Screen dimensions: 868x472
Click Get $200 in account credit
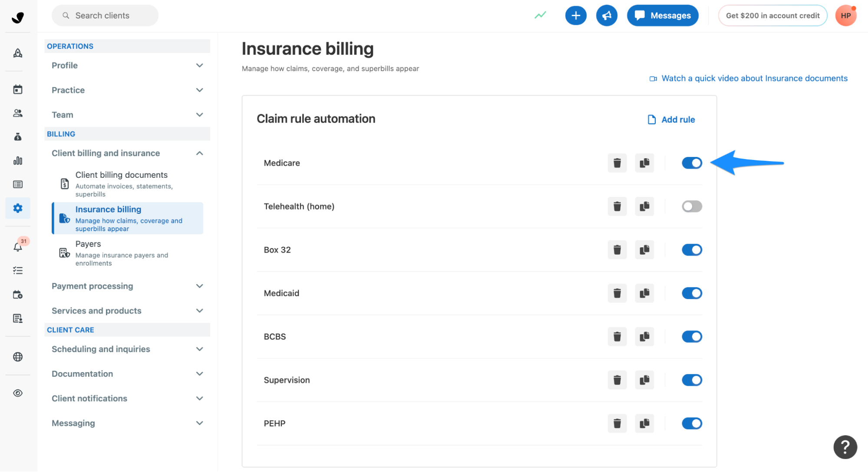click(772, 16)
